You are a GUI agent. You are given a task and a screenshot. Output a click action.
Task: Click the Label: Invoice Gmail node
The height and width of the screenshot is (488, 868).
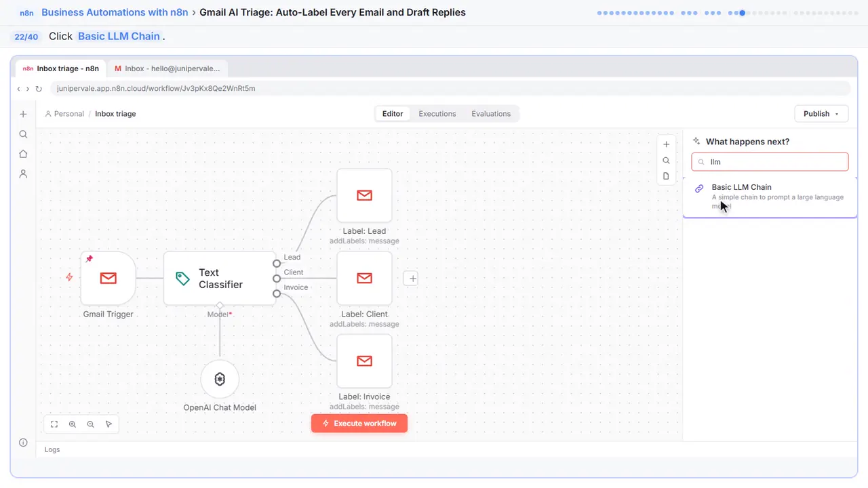click(364, 361)
